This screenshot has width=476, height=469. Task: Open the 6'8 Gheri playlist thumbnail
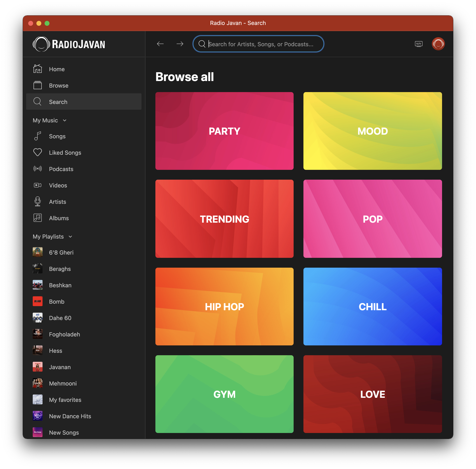point(37,252)
